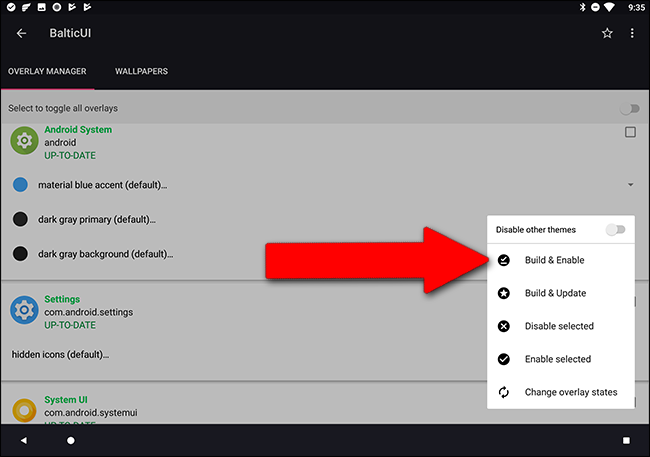The image size is (650, 457).
Task: Tap the Settings overlay title text
Action: pyautogui.click(x=62, y=299)
